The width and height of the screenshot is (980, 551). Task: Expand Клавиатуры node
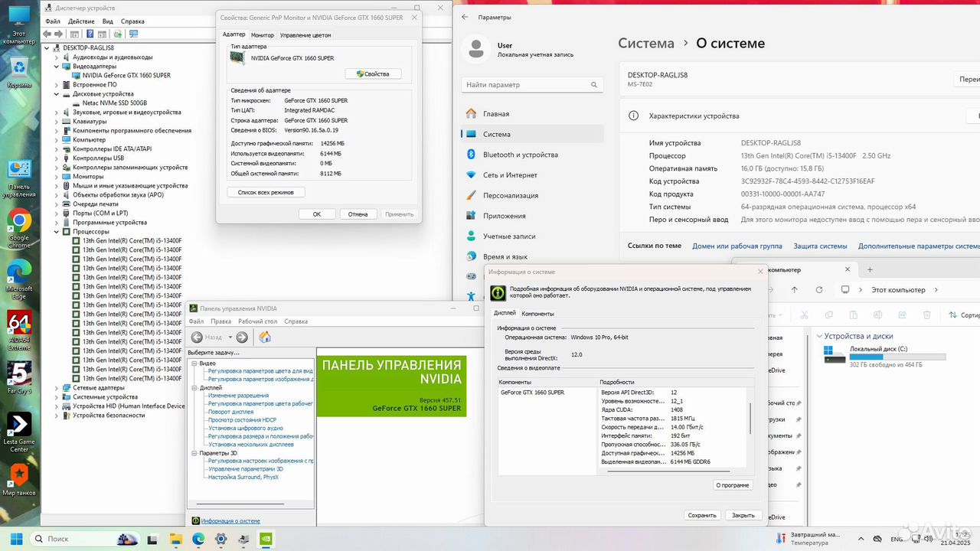(56, 122)
